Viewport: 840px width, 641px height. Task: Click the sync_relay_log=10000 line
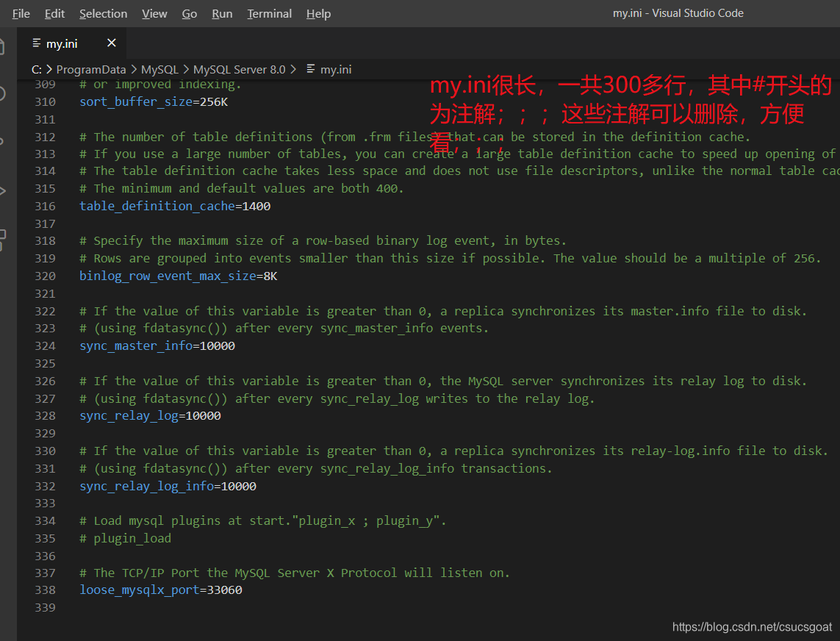pos(150,416)
